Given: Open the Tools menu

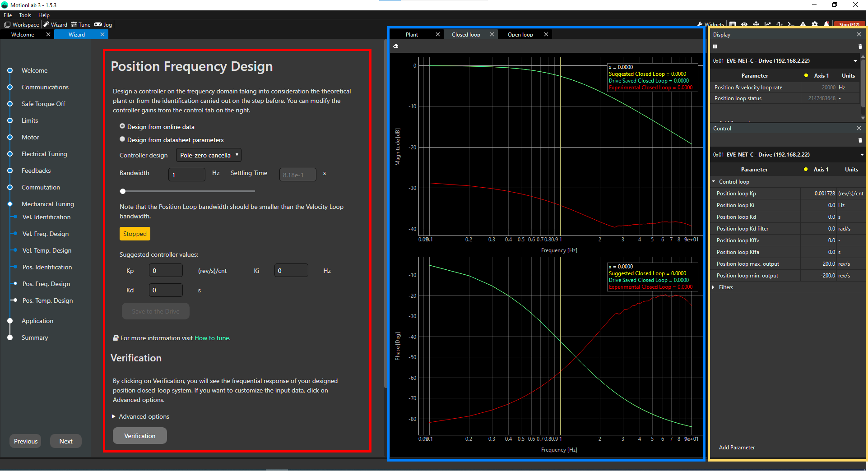Looking at the screenshot, I should (x=25, y=15).
